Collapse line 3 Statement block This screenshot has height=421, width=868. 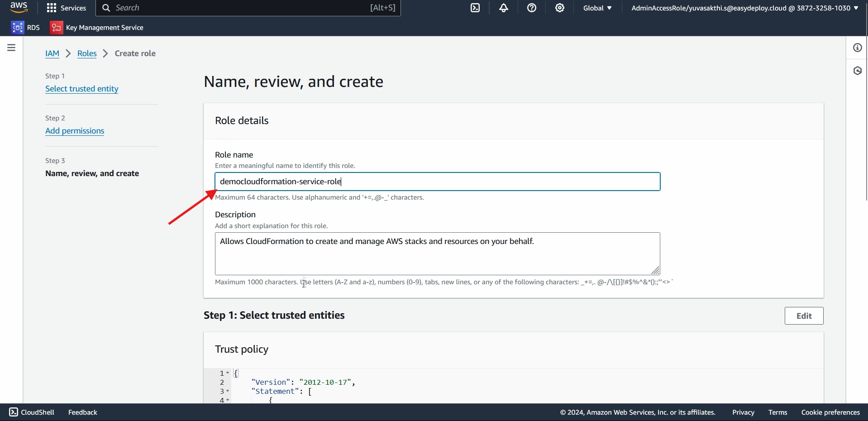[228, 391]
